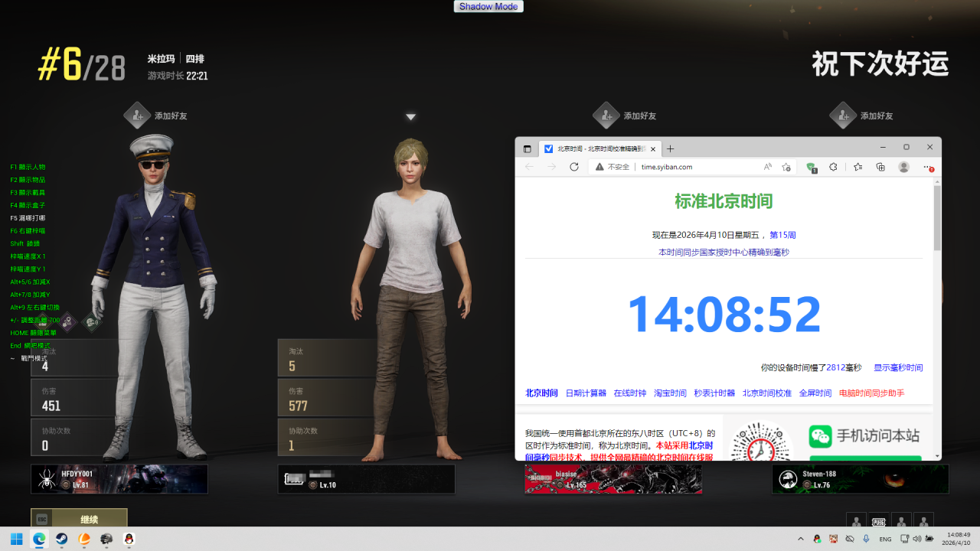Select the 秒表计时器 nav item

(714, 393)
